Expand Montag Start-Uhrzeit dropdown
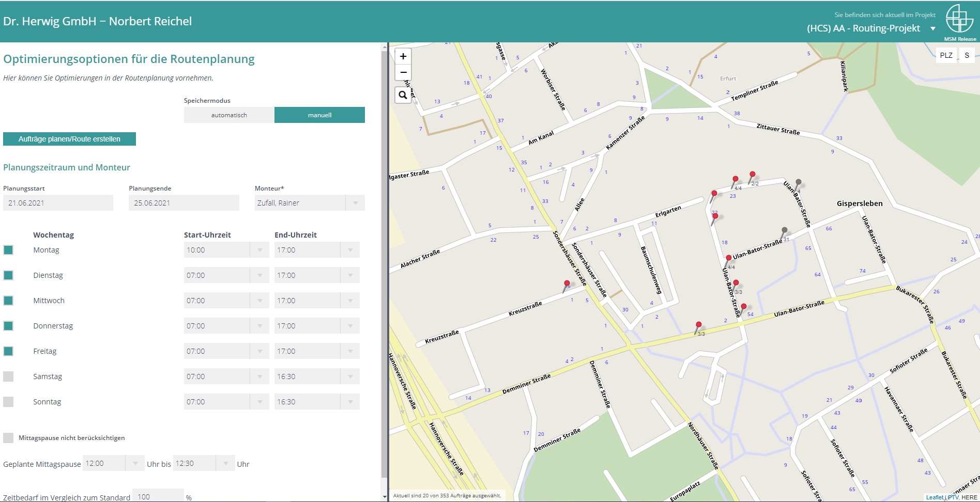This screenshot has height=502, width=980. point(259,250)
